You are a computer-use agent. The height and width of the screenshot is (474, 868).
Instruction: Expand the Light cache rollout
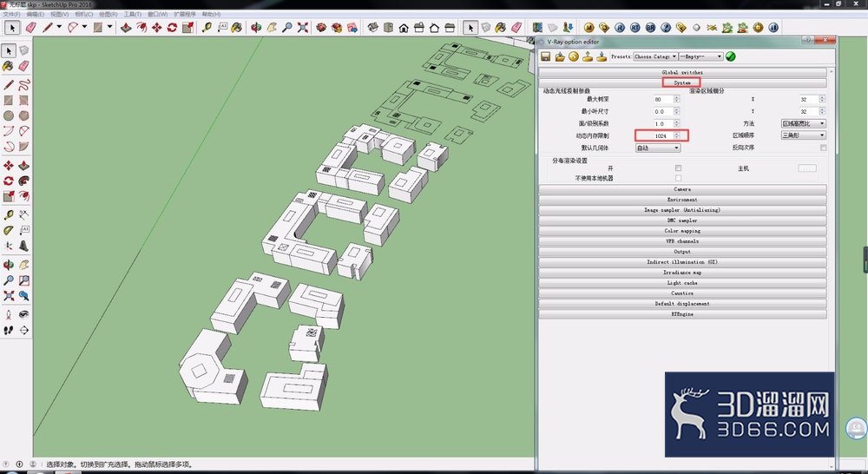point(682,283)
